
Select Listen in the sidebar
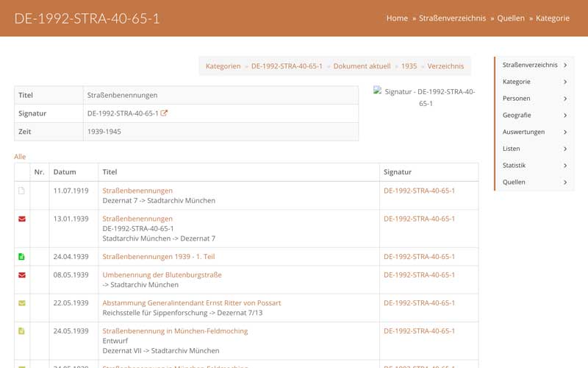(534, 149)
